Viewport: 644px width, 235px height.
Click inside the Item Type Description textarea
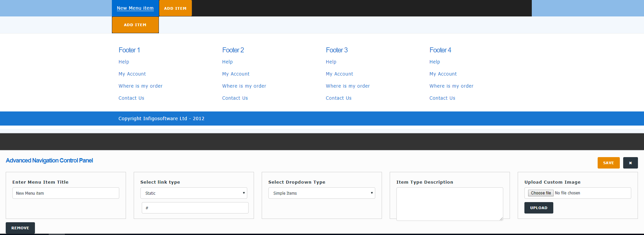pyautogui.click(x=449, y=203)
